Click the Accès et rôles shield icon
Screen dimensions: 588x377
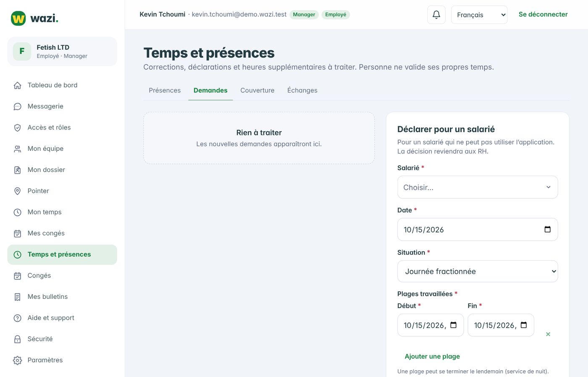pyautogui.click(x=17, y=128)
